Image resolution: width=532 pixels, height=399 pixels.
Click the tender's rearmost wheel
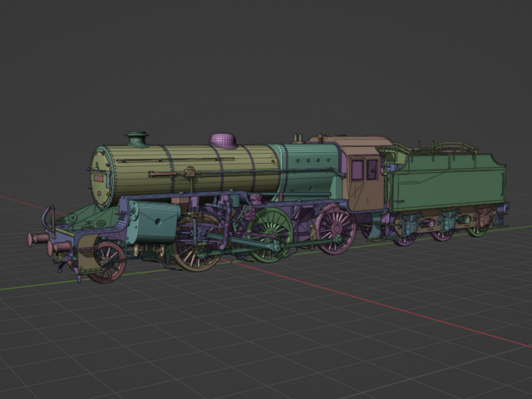(478, 225)
